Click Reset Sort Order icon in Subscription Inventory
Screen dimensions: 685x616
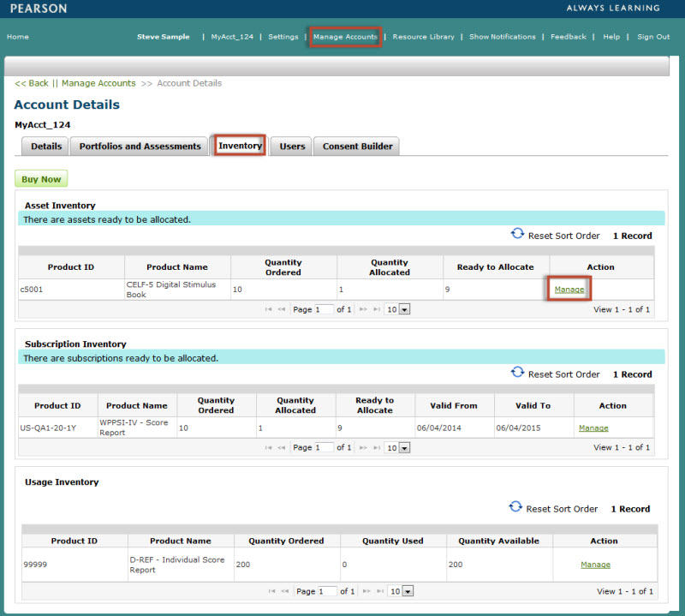[517, 373]
